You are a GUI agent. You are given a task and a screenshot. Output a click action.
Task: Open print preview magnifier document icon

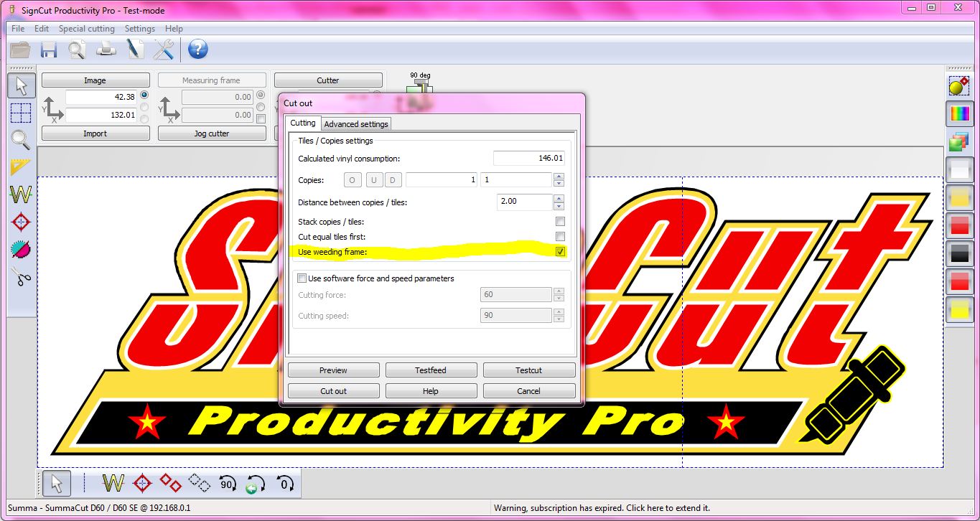click(x=77, y=50)
